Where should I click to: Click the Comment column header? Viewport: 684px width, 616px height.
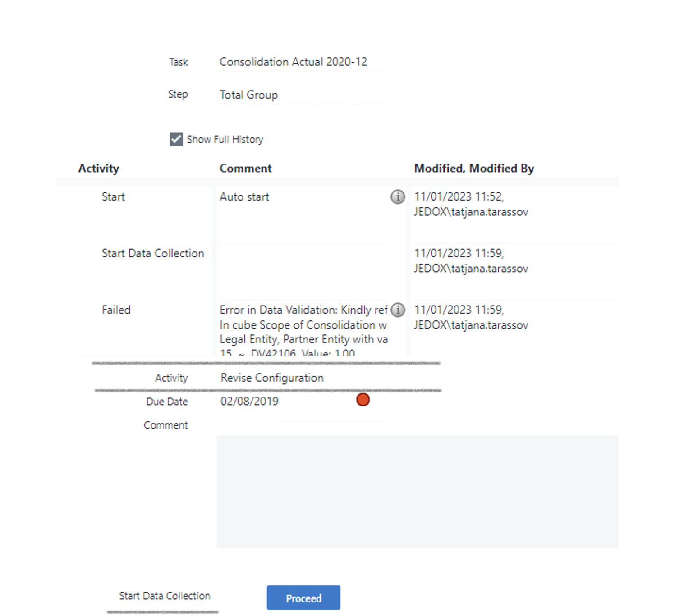(246, 169)
